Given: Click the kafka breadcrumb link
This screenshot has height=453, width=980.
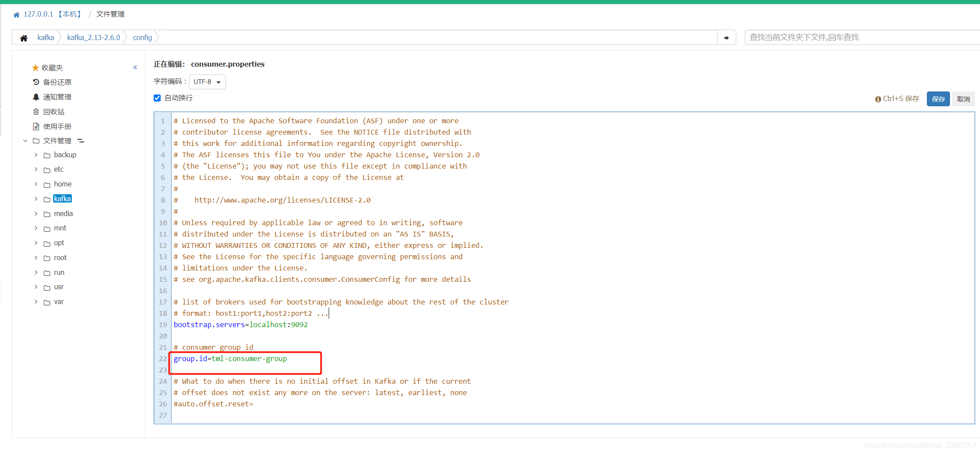Looking at the screenshot, I should pyautogui.click(x=46, y=37).
